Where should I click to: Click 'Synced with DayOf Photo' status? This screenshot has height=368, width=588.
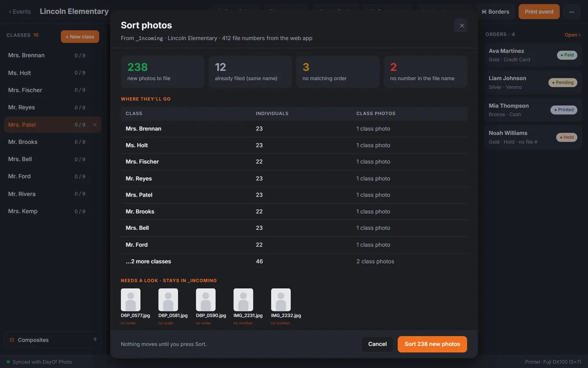[39, 362]
